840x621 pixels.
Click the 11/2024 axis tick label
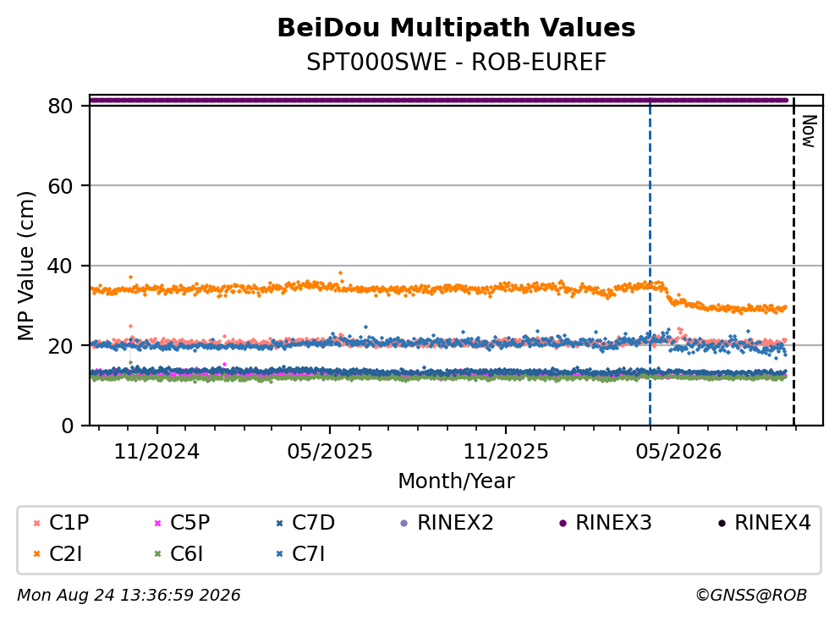[x=157, y=452]
